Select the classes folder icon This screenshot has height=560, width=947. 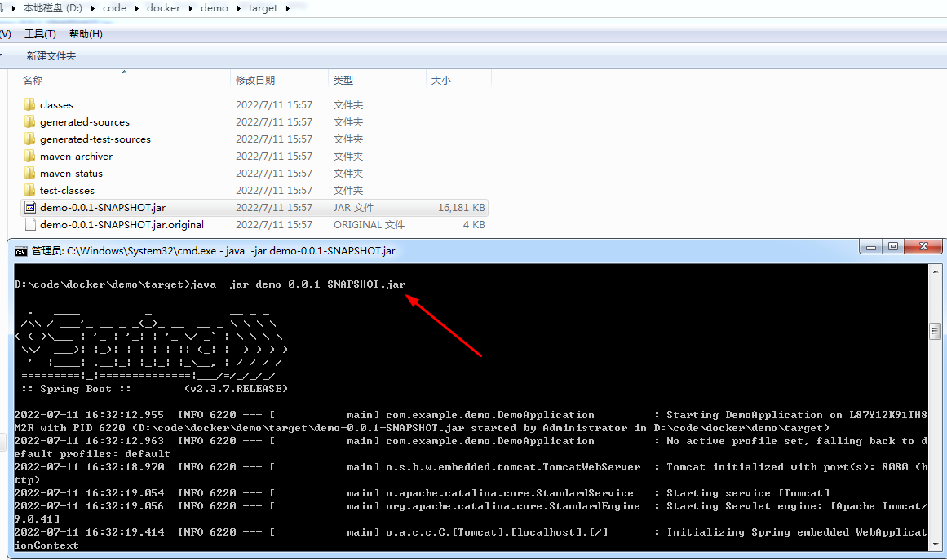coord(29,104)
